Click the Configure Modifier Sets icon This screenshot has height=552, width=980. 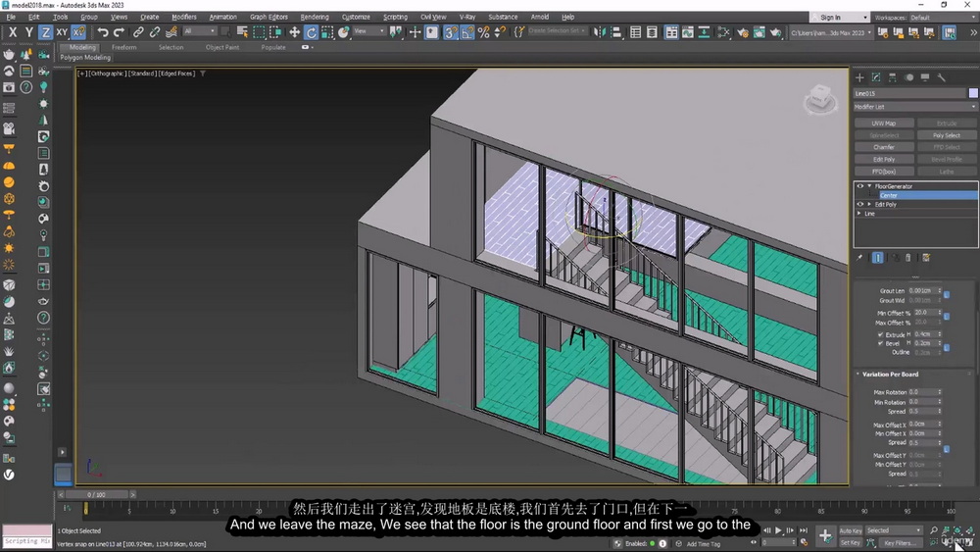click(x=926, y=258)
